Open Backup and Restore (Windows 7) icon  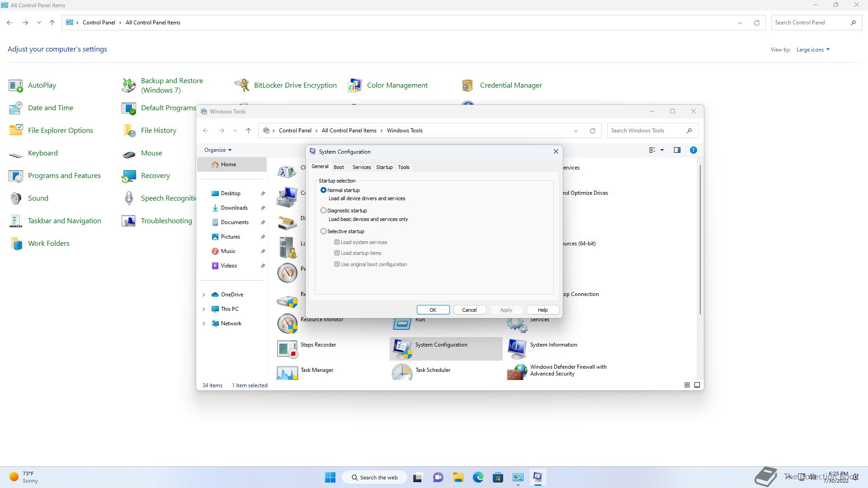coord(129,85)
